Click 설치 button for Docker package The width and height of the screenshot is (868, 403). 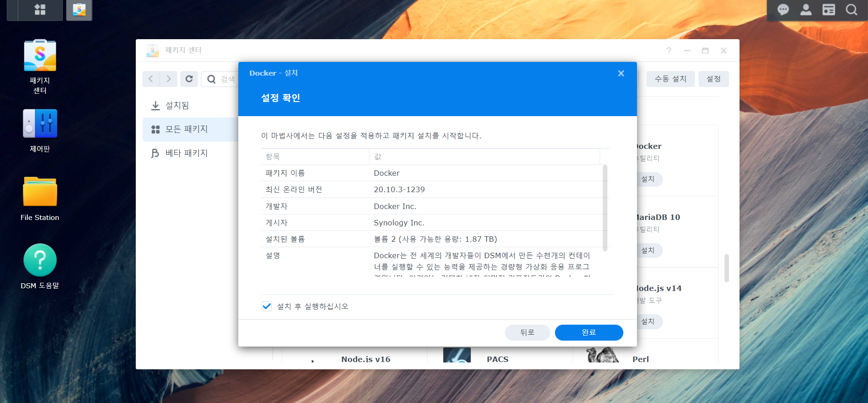click(x=649, y=179)
